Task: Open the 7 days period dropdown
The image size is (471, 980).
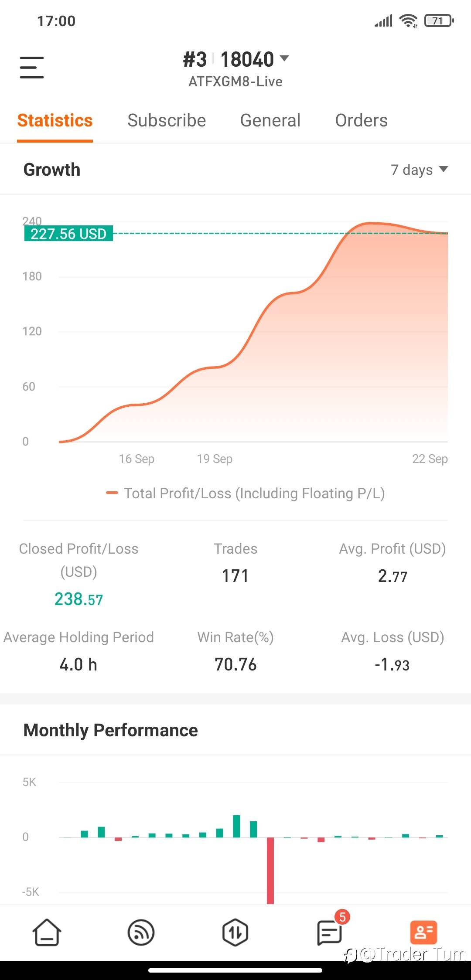Action: coord(419,170)
